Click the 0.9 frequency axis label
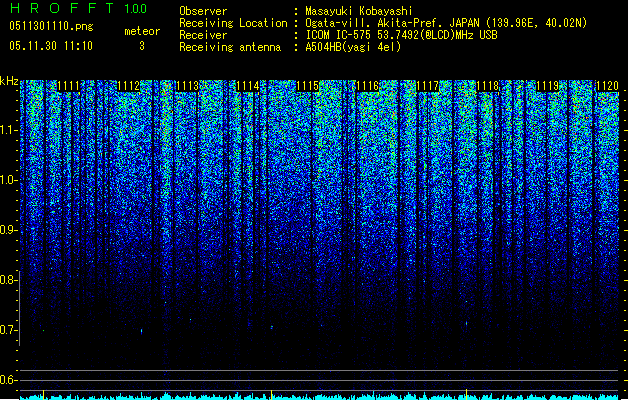The image size is (629, 400). 9,230
